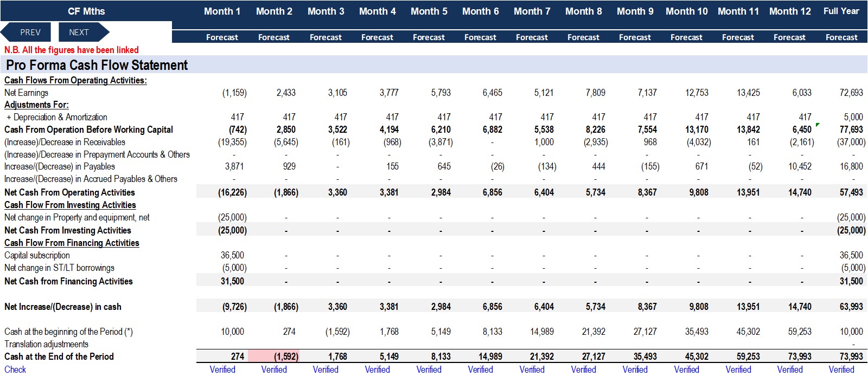The height and width of the screenshot is (376, 868).
Task: Click Net Cash from Financing Activities label
Action: click(x=68, y=281)
